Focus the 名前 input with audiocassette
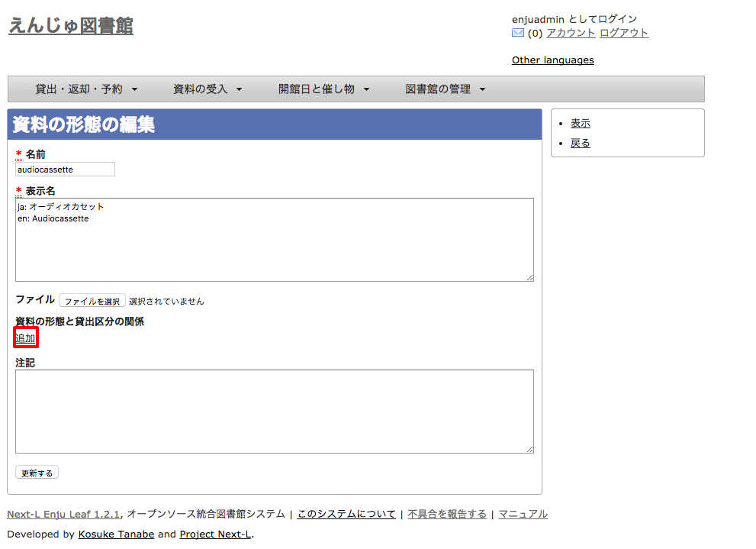Viewport: 756px width, 549px height. pyautogui.click(x=65, y=170)
